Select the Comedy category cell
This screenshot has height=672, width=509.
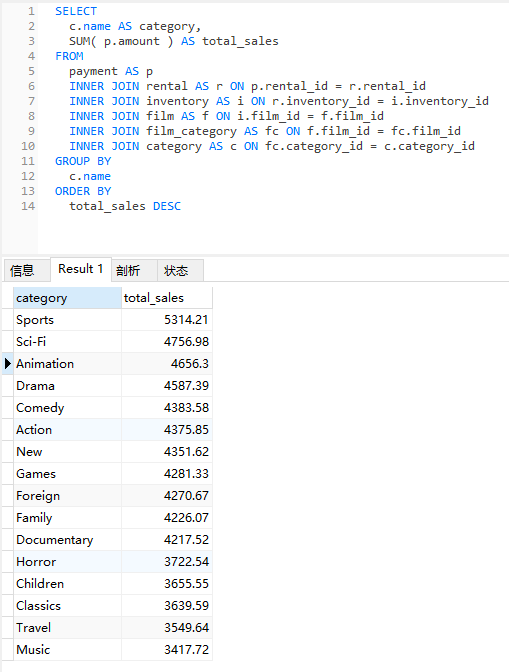point(67,408)
